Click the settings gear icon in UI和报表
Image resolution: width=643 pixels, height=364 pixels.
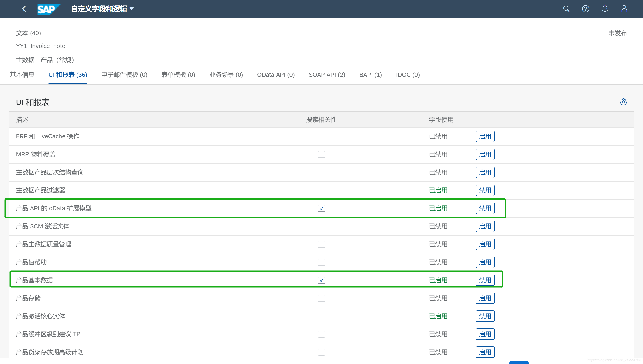tap(623, 102)
